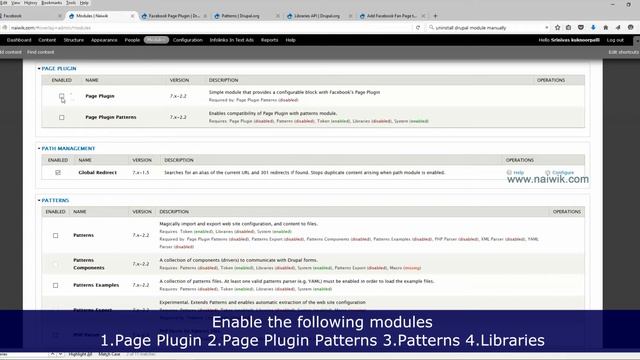Uncheck the Global Redirect module checkbox

coord(58,173)
